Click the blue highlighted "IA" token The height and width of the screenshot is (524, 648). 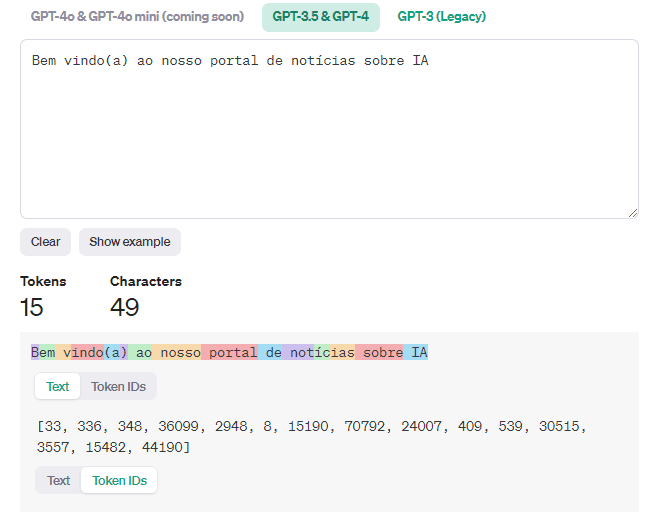[418, 353]
